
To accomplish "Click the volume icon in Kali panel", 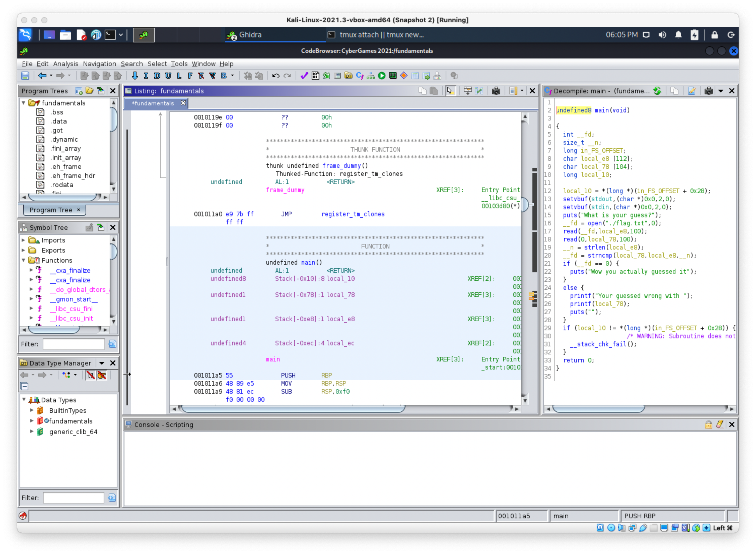I will (663, 35).
